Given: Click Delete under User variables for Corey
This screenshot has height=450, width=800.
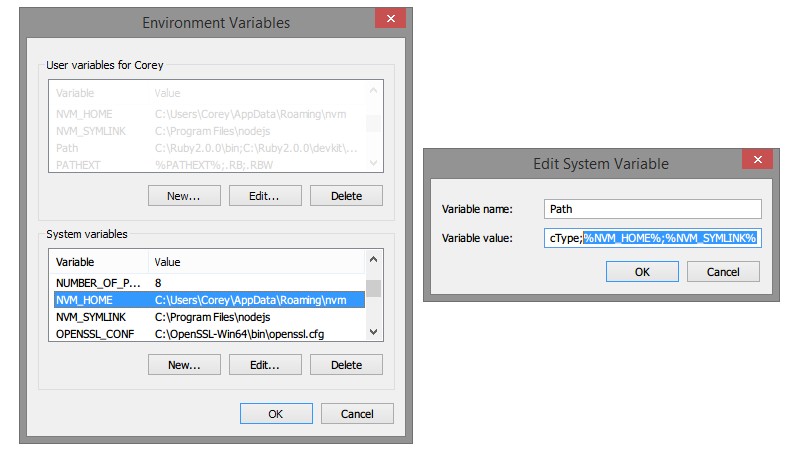Looking at the screenshot, I should coord(346,196).
